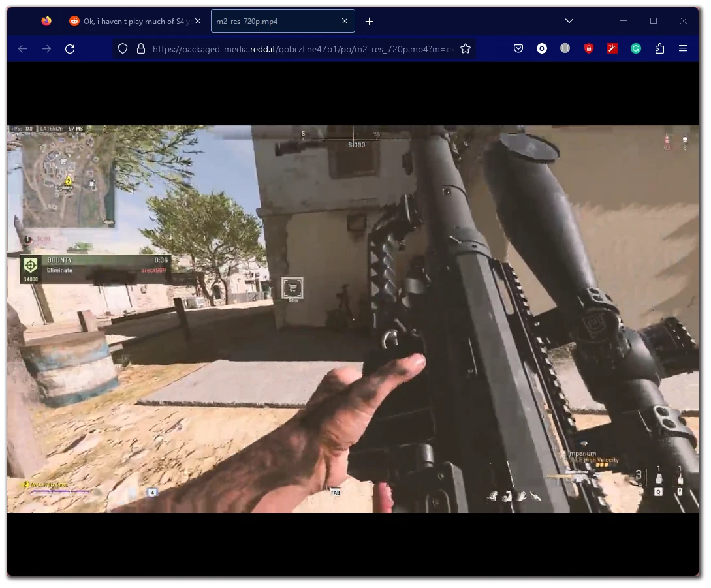Close the Firefox window
This screenshot has width=711, height=588.
[x=684, y=21]
